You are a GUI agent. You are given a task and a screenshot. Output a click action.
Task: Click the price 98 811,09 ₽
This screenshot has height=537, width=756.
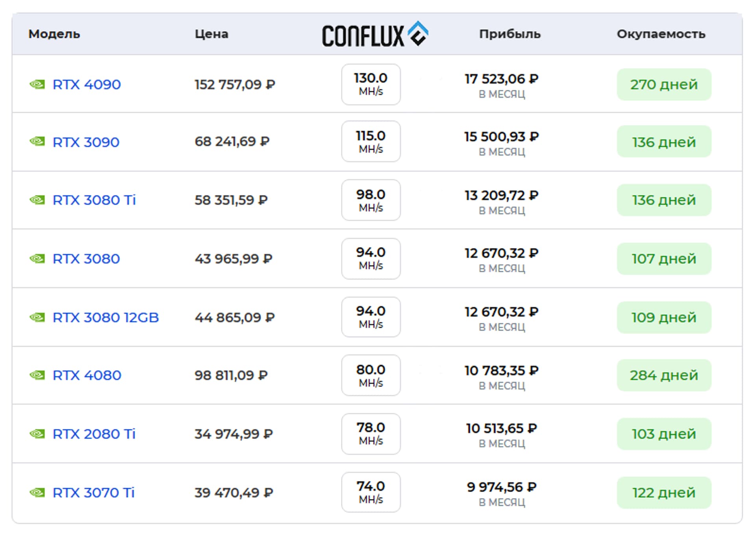click(x=231, y=375)
